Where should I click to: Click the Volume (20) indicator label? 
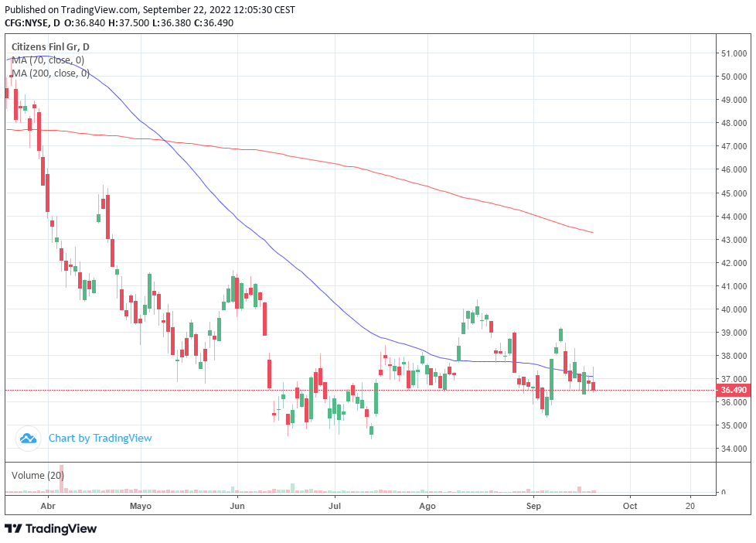pyautogui.click(x=38, y=476)
